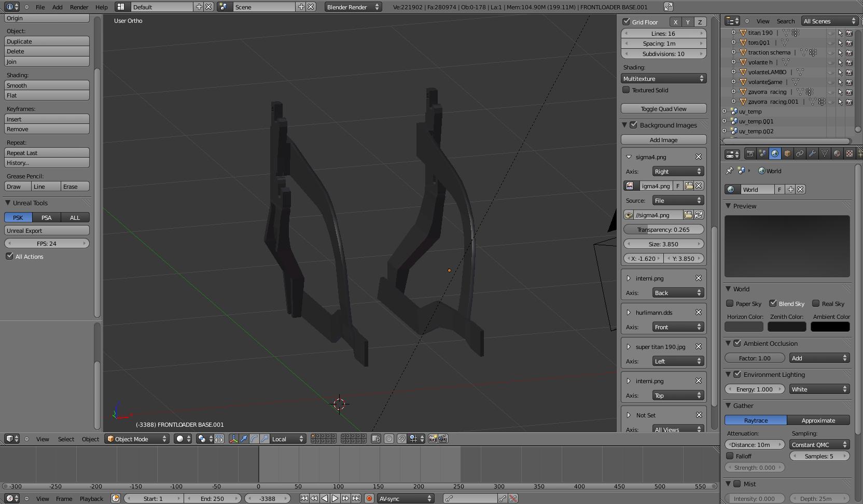Toggle the auto-keyframe record button

369,498
